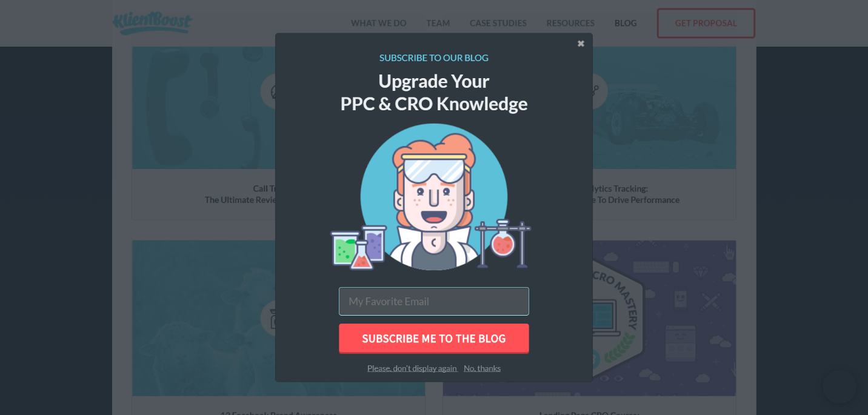Viewport: 868px width, 415px height.
Task: Select the Blog navigation item
Action: tap(626, 23)
